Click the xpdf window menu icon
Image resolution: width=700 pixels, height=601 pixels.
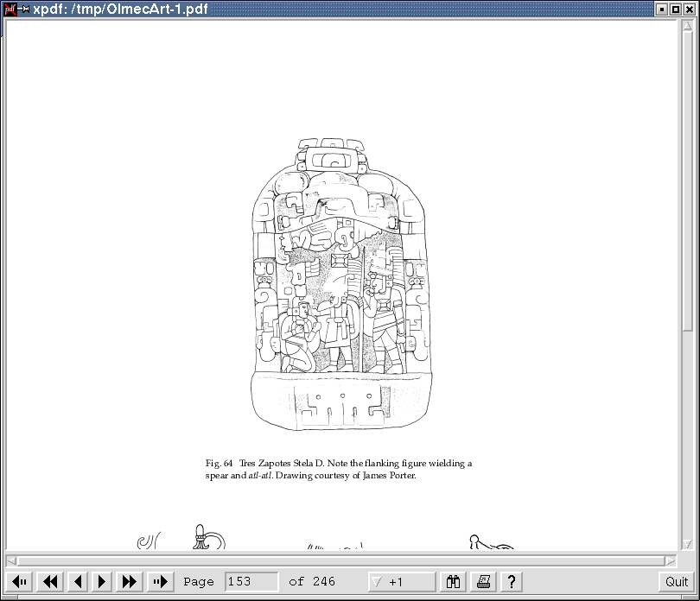10,9
